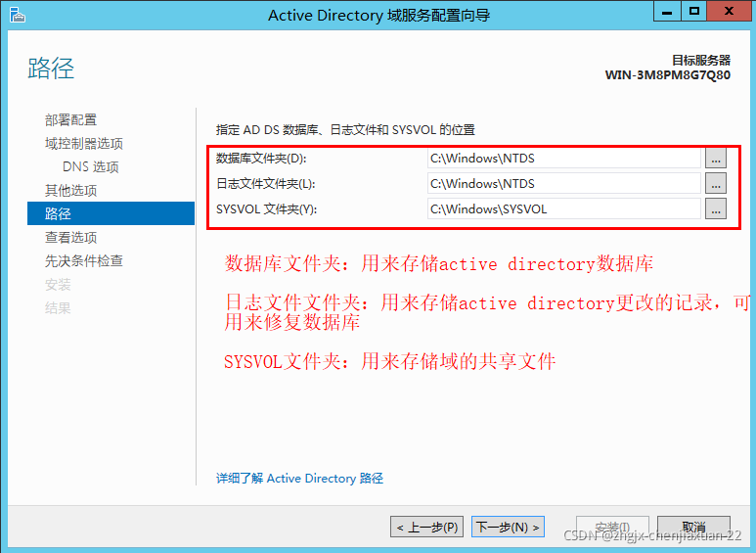The height and width of the screenshot is (553, 756).
Task: Browse for the log files folder
Action: [716, 183]
